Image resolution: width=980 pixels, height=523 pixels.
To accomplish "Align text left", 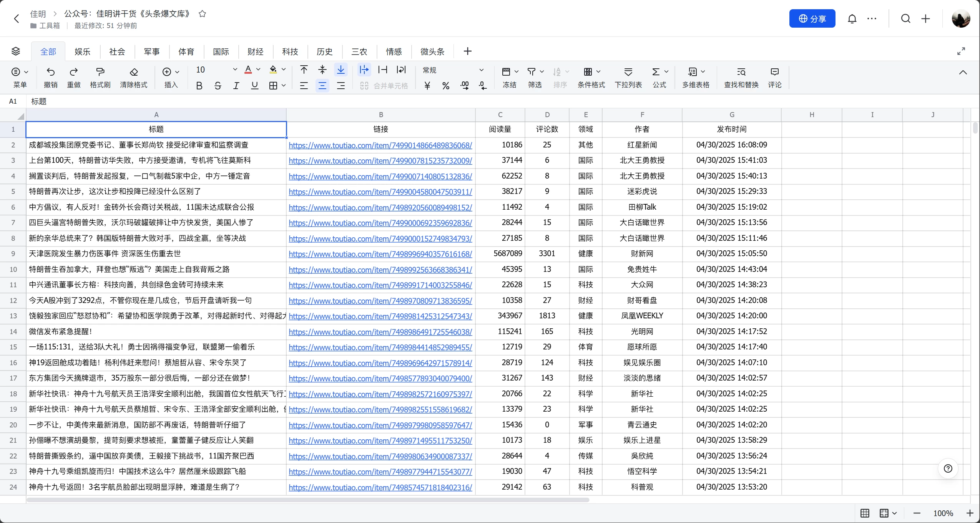I will click(304, 86).
